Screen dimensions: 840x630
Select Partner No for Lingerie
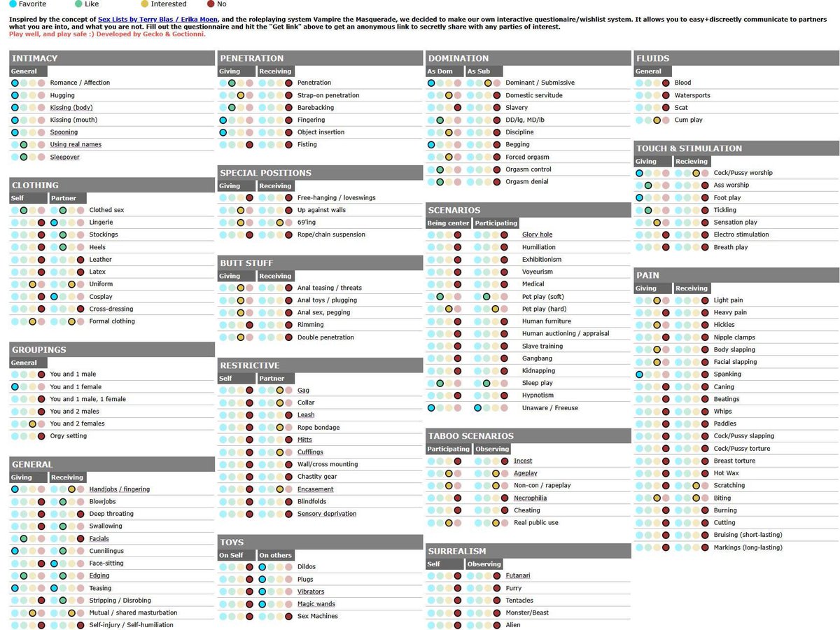(x=80, y=222)
